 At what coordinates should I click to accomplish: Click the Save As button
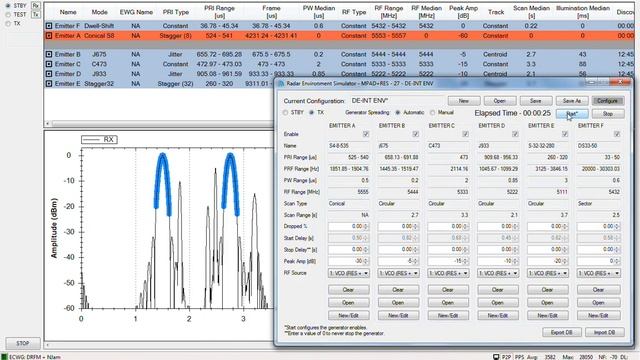click(x=571, y=101)
